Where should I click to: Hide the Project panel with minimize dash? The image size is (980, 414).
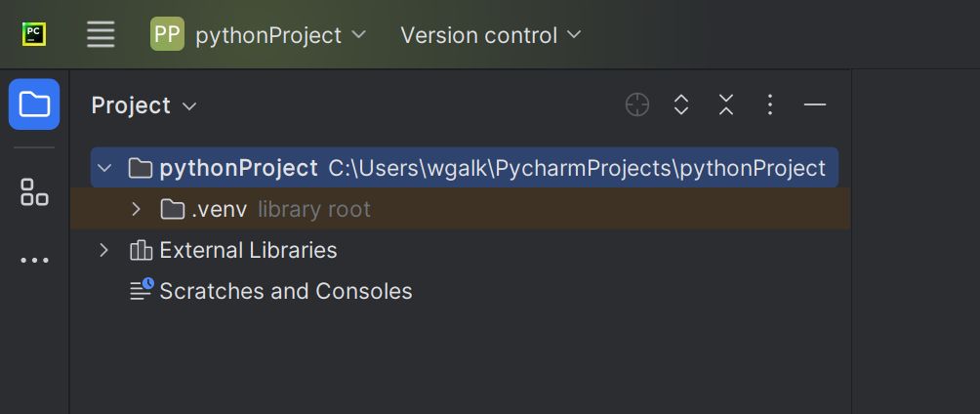point(815,105)
